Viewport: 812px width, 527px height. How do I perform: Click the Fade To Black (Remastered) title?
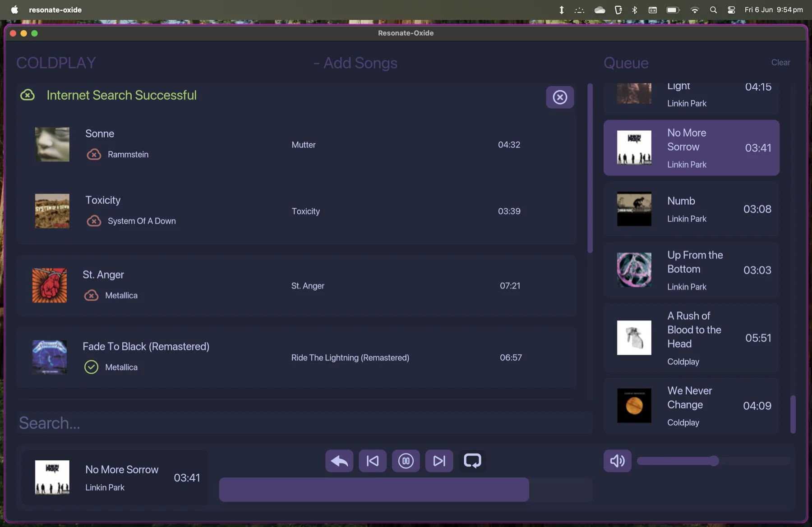pos(146,347)
